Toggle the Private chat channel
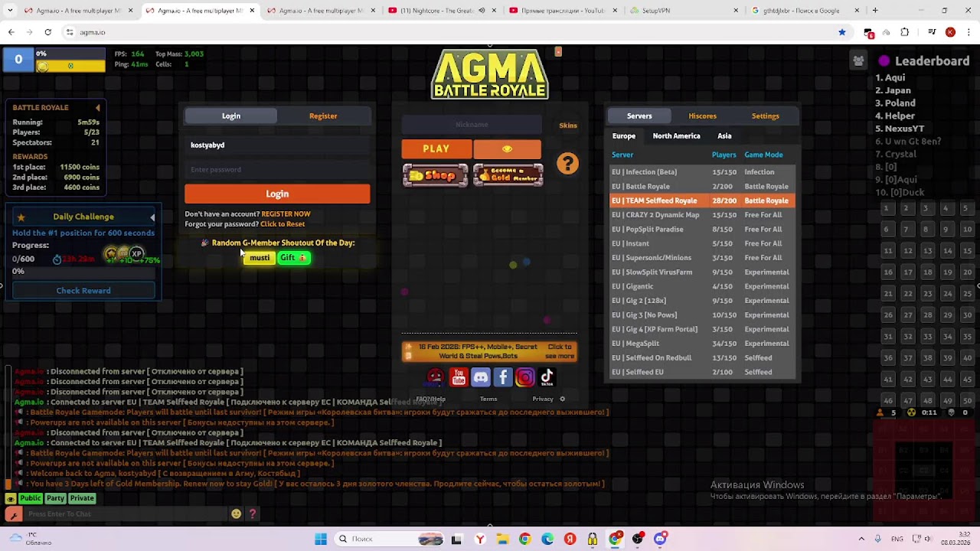The image size is (980, 551). [x=82, y=498]
